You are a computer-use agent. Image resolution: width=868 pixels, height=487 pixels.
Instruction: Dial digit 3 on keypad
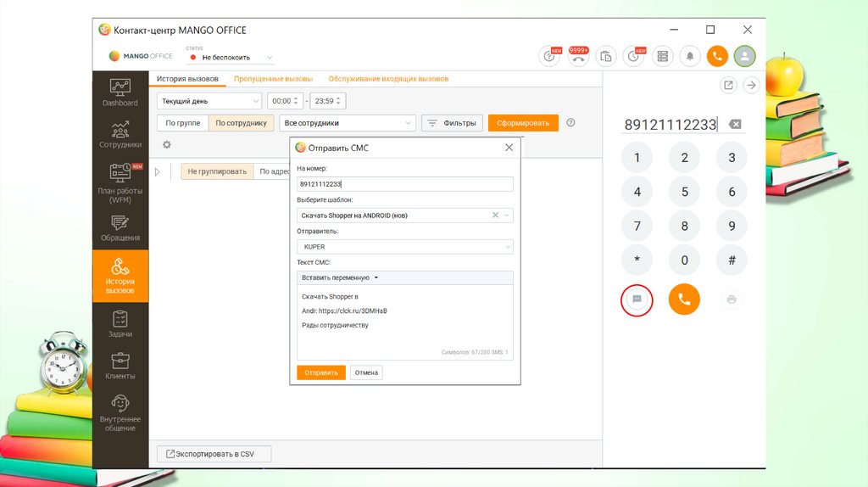pyautogui.click(x=732, y=158)
